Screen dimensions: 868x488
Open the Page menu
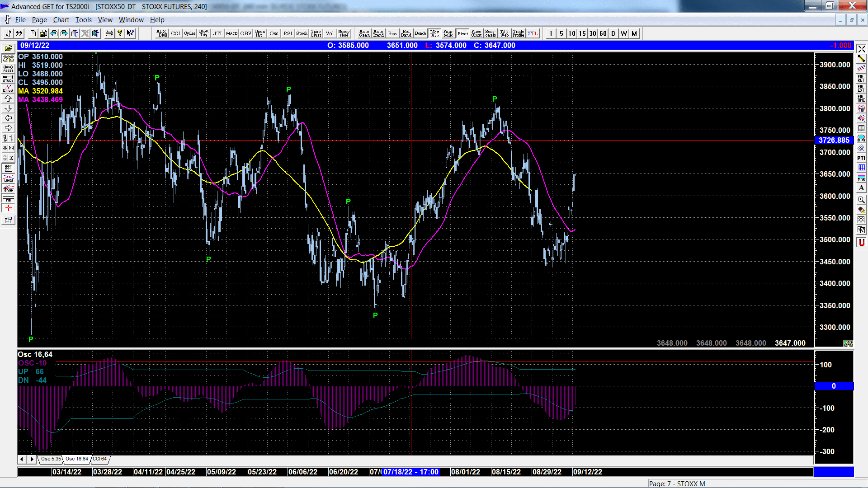coord(39,20)
